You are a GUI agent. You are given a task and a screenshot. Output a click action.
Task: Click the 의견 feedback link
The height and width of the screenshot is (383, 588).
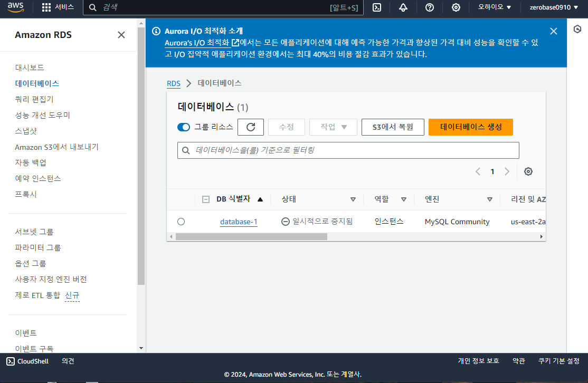click(x=68, y=361)
